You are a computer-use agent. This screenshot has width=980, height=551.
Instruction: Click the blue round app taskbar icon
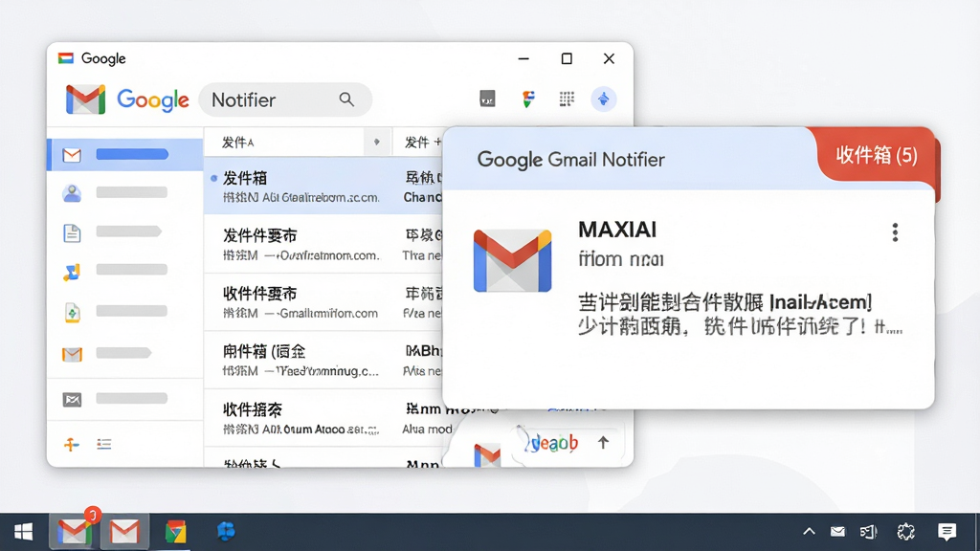pyautogui.click(x=226, y=531)
